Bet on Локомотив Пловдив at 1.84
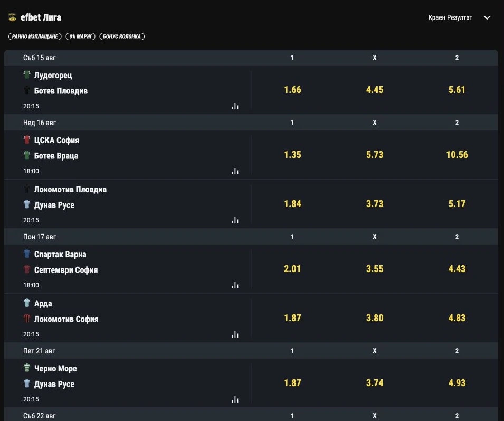This screenshot has width=504, height=421. pyautogui.click(x=292, y=204)
